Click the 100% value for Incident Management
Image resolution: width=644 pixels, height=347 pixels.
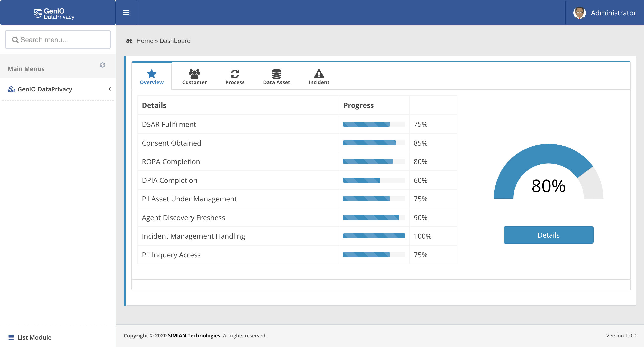pyautogui.click(x=422, y=236)
